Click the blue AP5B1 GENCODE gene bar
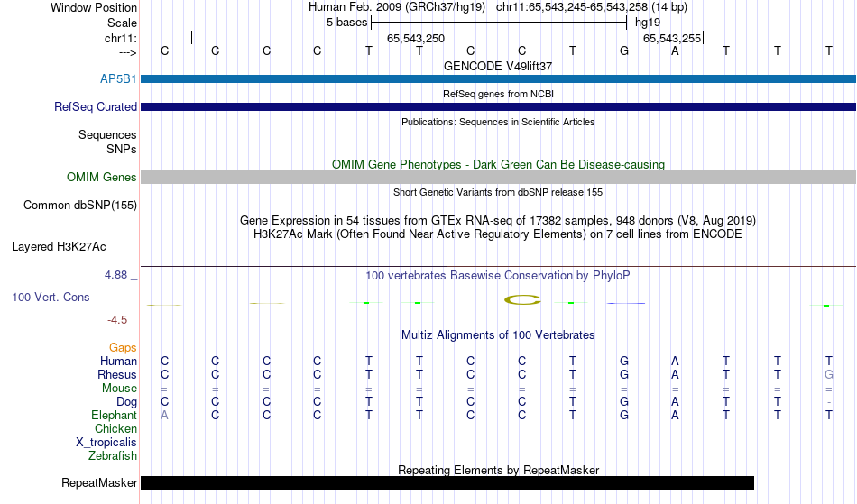Screen dimensions: 857x504 pos(498,79)
